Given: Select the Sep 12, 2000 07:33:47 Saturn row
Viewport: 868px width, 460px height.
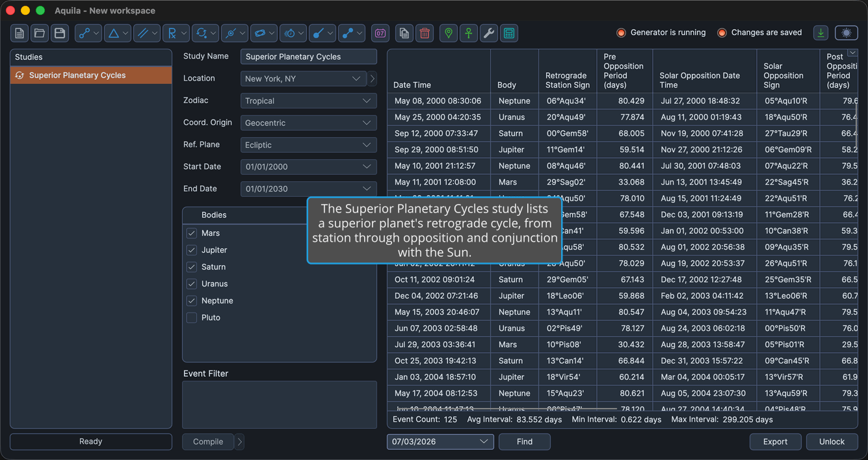Looking at the screenshot, I should [x=622, y=133].
